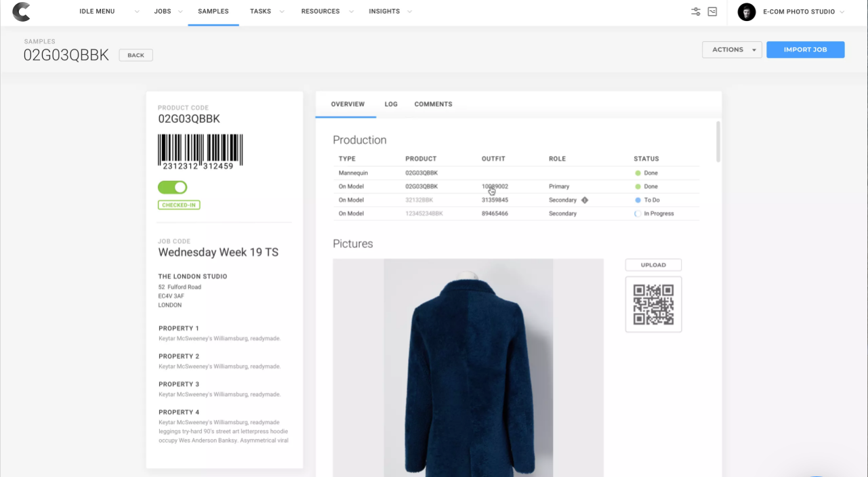
Task: Click the Upload button beside pictures
Action: click(x=653, y=265)
